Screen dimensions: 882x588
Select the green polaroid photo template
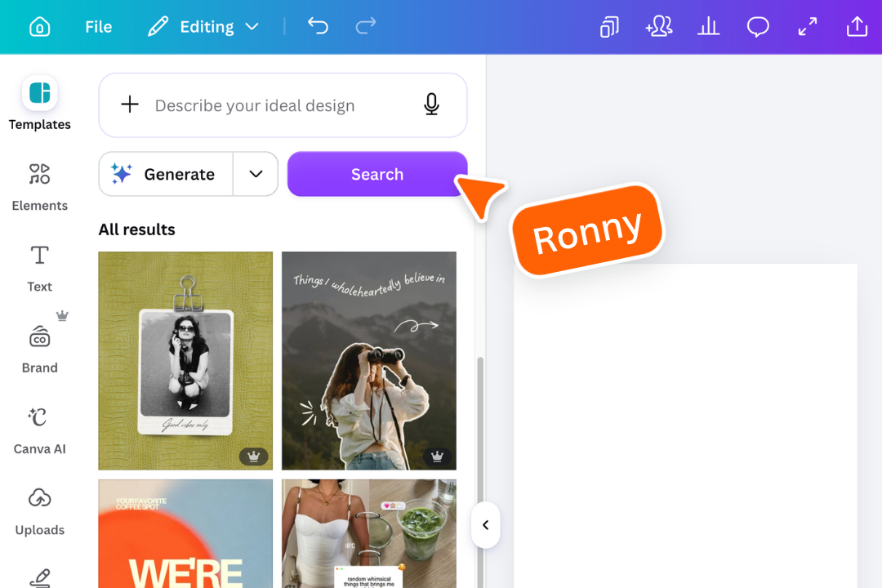(x=185, y=361)
